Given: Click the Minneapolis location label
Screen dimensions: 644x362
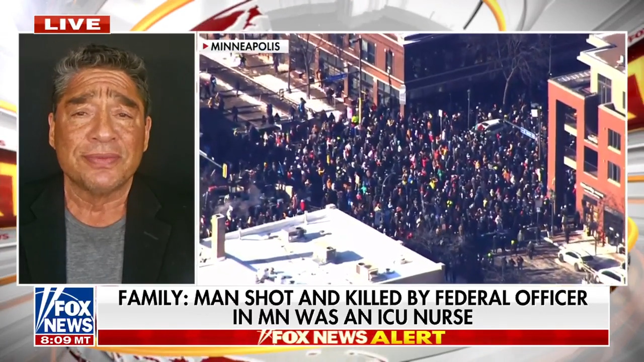Looking at the screenshot, I should tap(245, 47).
